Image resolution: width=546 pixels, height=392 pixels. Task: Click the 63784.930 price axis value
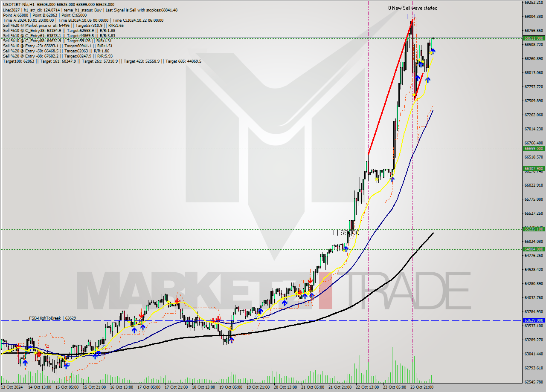click(x=534, y=312)
